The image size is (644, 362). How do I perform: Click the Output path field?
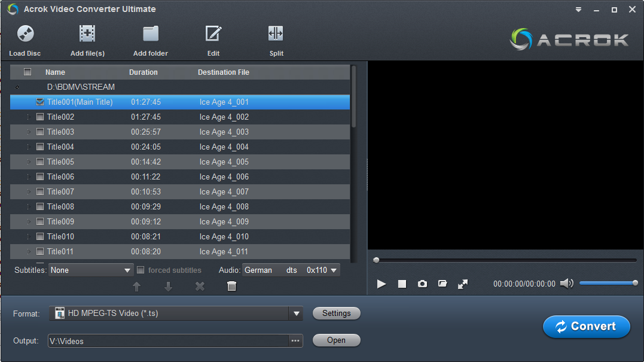tap(169, 340)
